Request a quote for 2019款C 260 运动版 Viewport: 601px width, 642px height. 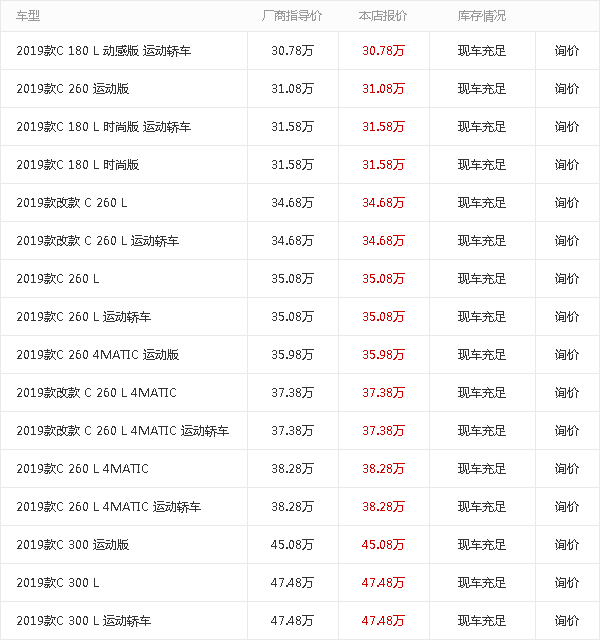[567, 89]
